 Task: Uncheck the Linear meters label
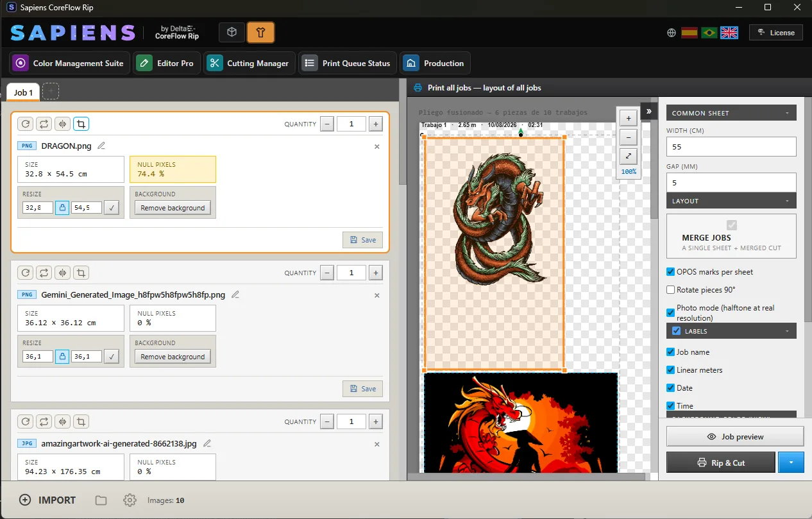click(x=671, y=370)
